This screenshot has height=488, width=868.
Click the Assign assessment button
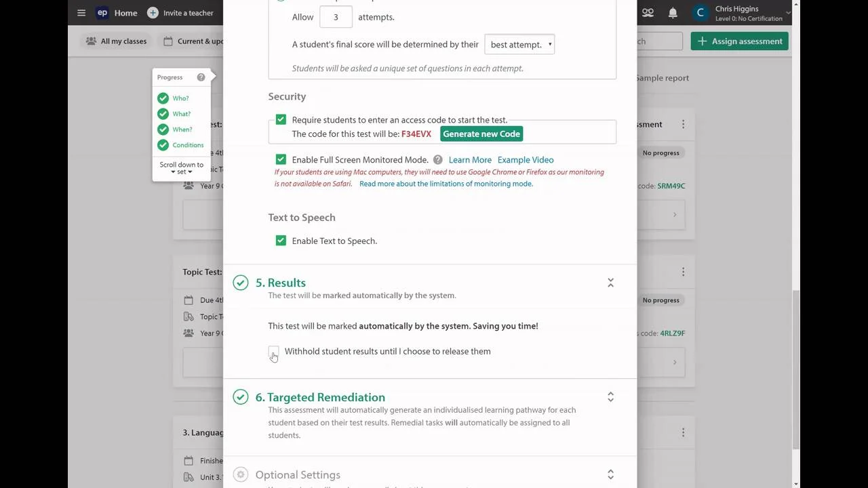coord(740,41)
